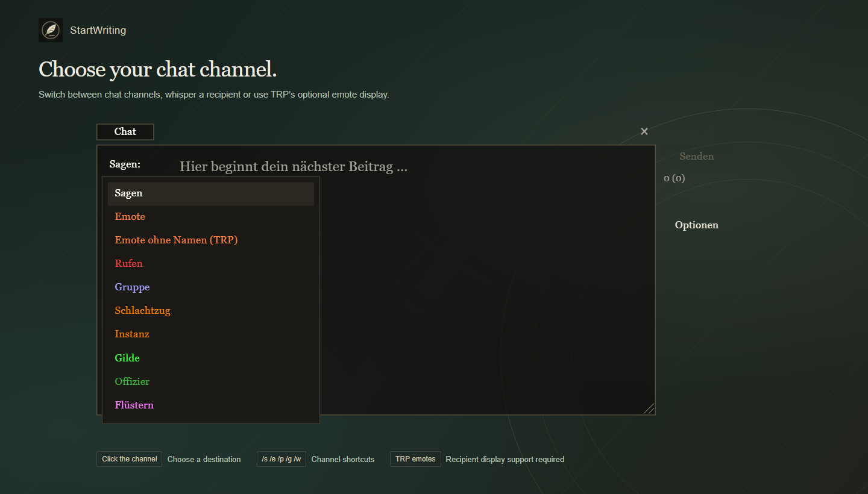The image size is (868, 494).
Task: Click the text area resize handle
Action: pos(649,408)
